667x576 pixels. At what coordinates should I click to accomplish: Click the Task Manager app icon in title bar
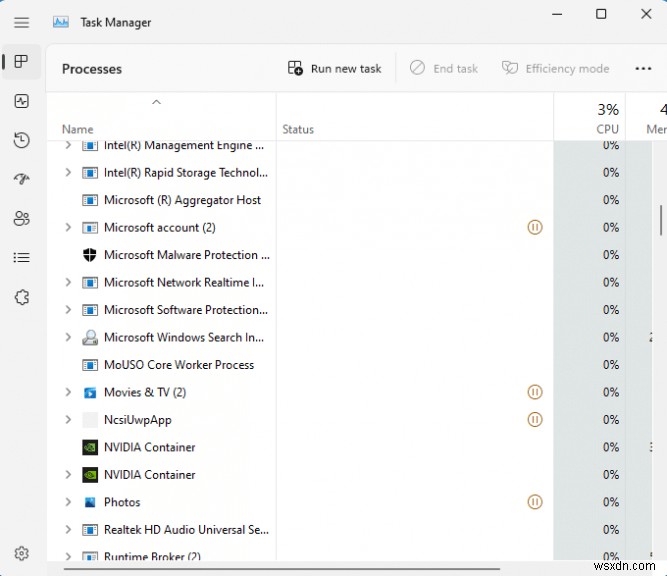[x=61, y=22]
